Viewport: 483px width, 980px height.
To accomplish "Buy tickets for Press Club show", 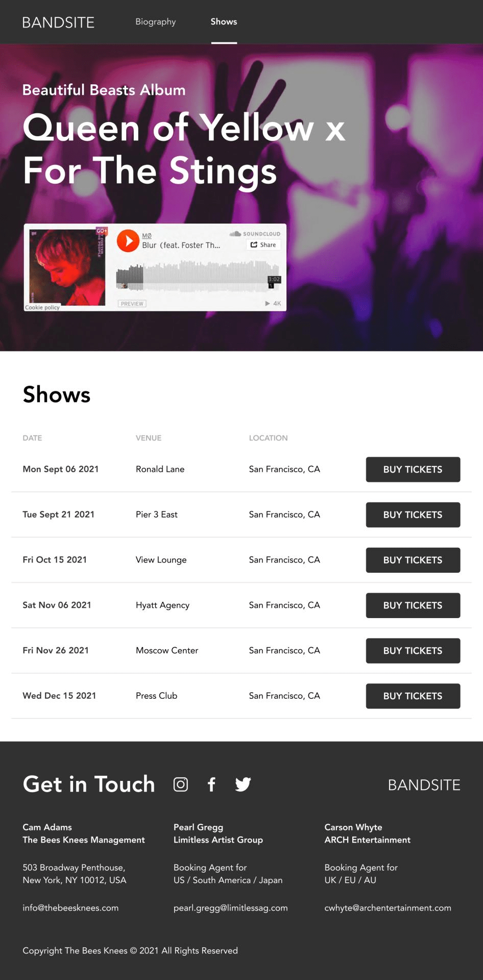I will click(x=413, y=696).
